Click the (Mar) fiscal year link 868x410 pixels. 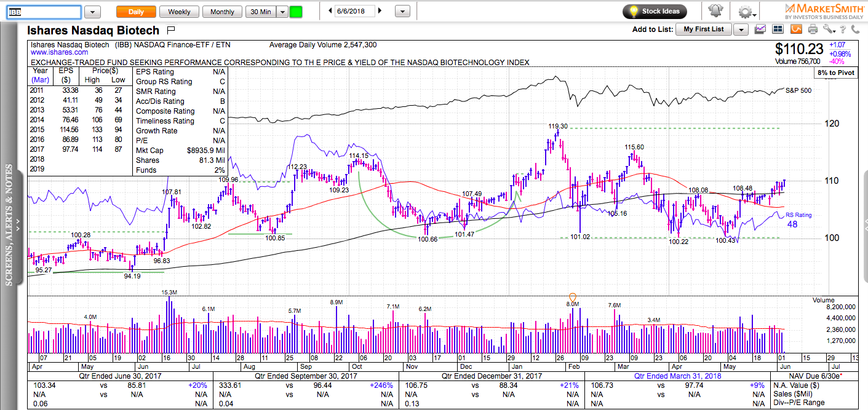coord(41,80)
